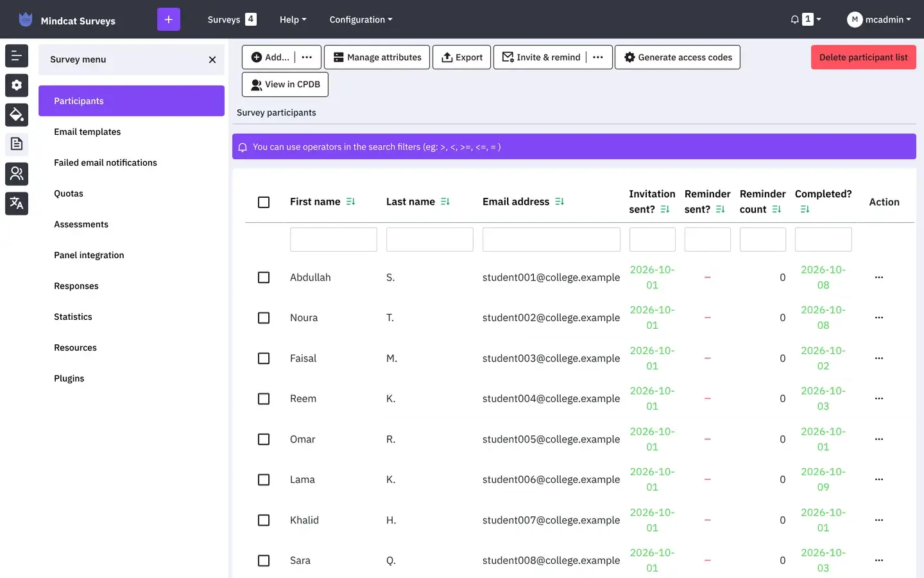Sort by Completed column icon
924x578 pixels.
[805, 209]
